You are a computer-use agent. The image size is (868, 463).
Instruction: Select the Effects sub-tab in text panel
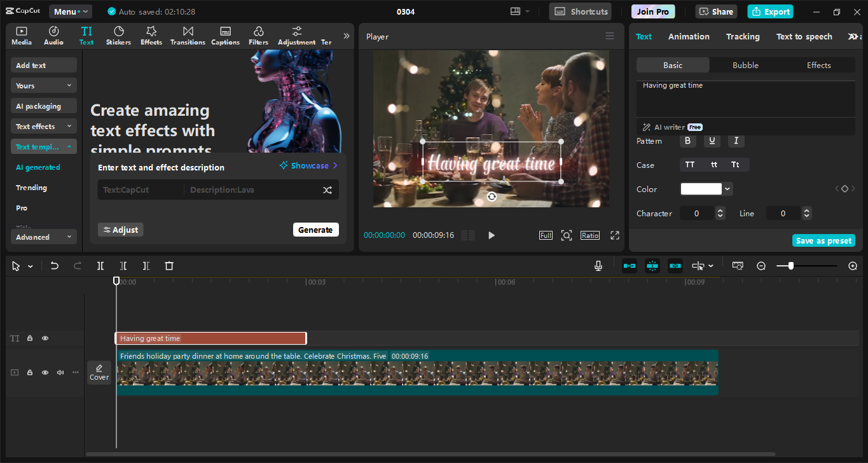(818, 65)
